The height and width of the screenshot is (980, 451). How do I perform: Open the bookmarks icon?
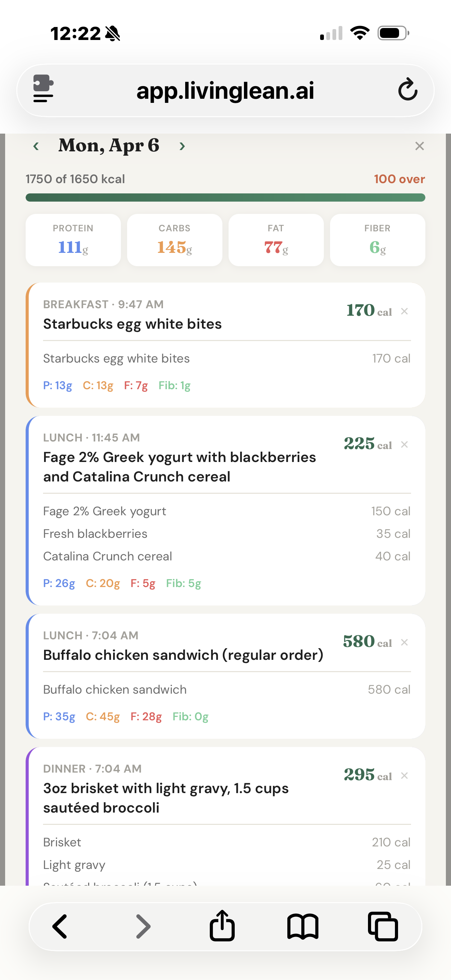coord(303,927)
